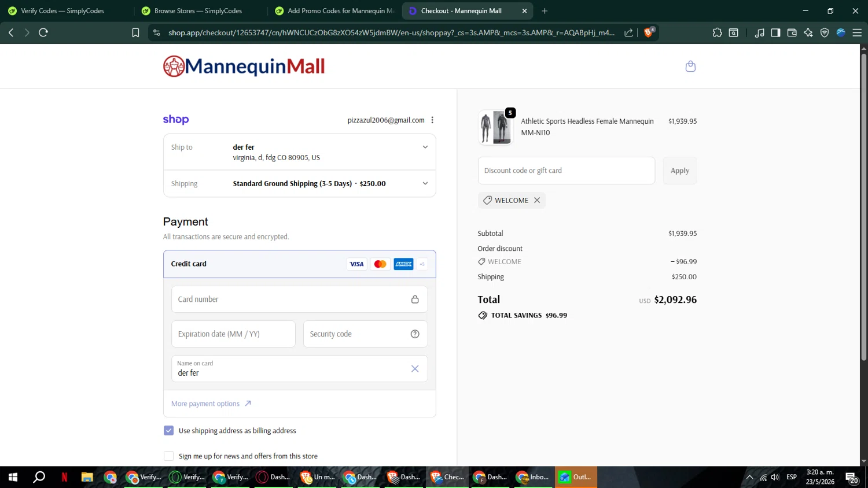The width and height of the screenshot is (868, 488).
Task: Click the Athletic Sports Mannequin product thumbnail
Action: coord(495,127)
